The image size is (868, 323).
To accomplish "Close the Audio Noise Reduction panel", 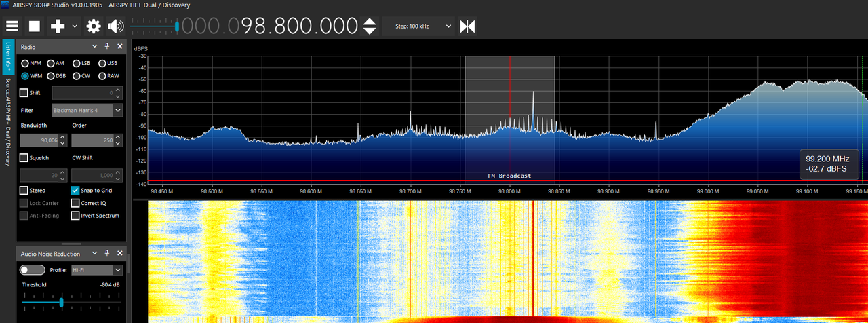I will pos(120,253).
